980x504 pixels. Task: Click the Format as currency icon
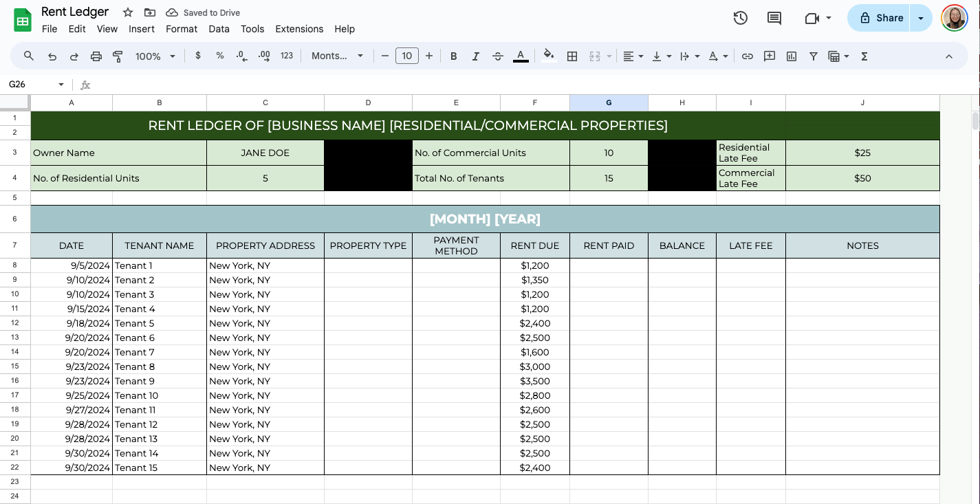click(x=198, y=56)
